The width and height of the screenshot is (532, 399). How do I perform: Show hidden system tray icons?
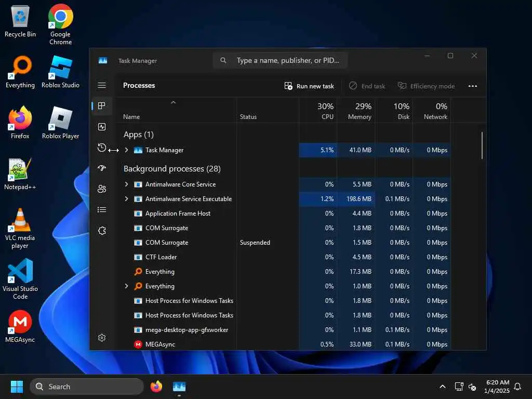pos(443,387)
